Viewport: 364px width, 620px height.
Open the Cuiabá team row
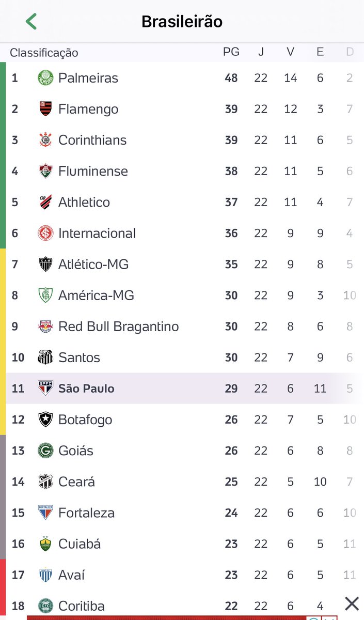(x=185, y=544)
